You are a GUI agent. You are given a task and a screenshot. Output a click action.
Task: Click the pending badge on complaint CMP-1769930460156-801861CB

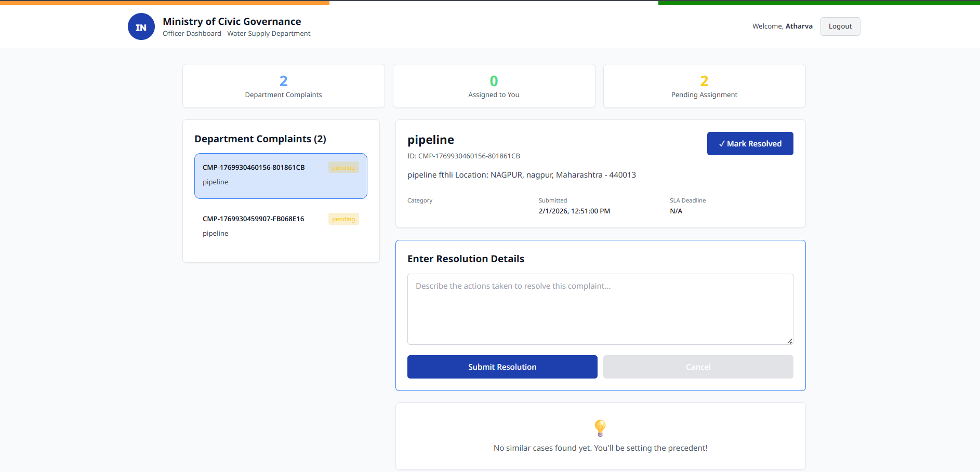(x=343, y=167)
